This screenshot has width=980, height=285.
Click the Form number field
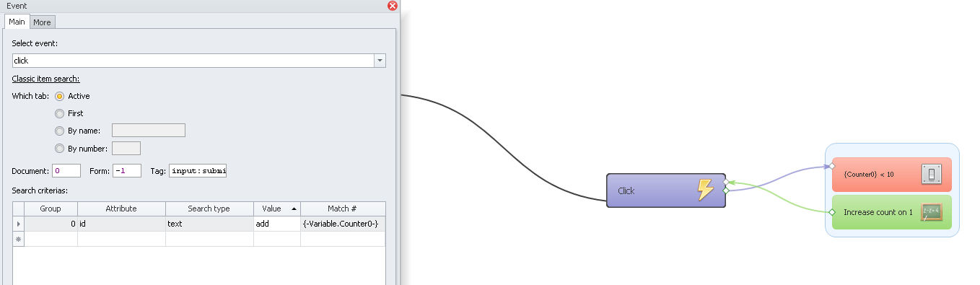(x=126, y=171)
